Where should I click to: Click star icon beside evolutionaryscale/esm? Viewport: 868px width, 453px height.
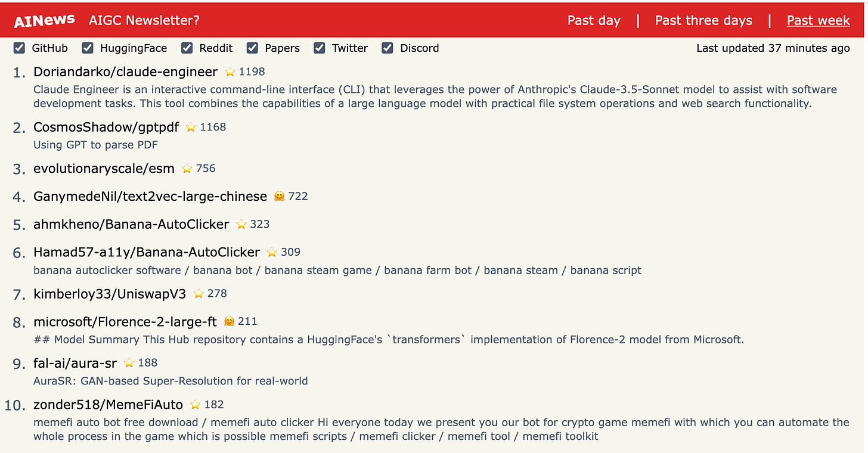click(187, 169)
